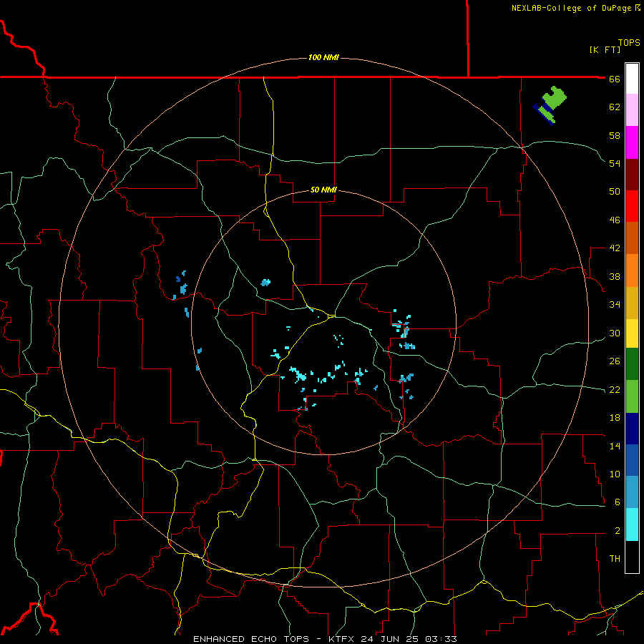Click the 50 legend value

point(615,192)
